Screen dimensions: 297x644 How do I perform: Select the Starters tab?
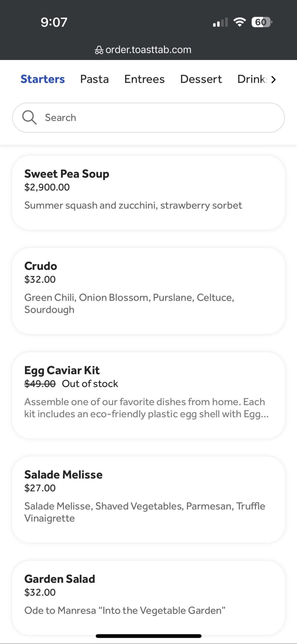point(43,79)
